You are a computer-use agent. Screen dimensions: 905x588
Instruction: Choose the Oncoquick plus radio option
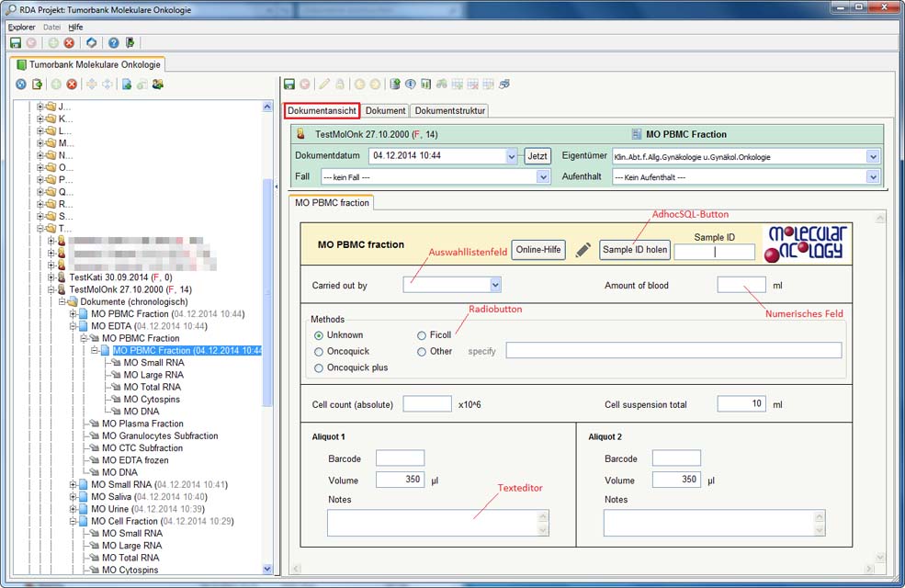pyautogui.click(x=319, y=367)
